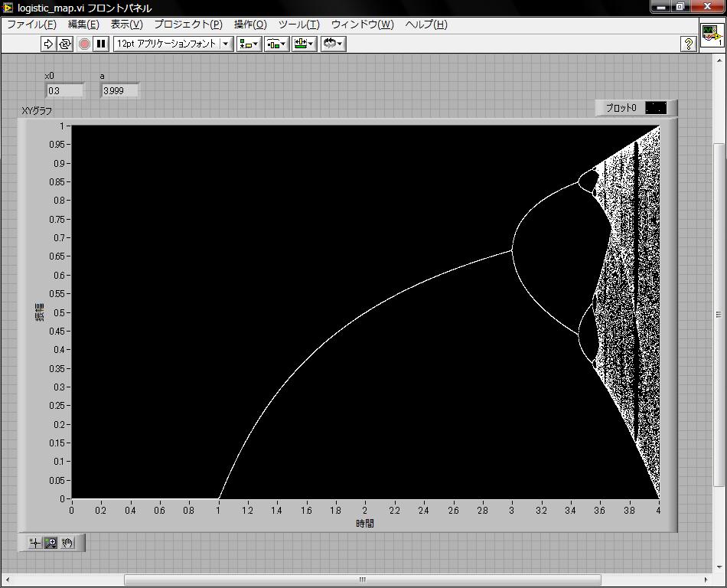Click the y-axis maximum value 1
This screenshot has height=588, width=727.
(x=62, y=126)
